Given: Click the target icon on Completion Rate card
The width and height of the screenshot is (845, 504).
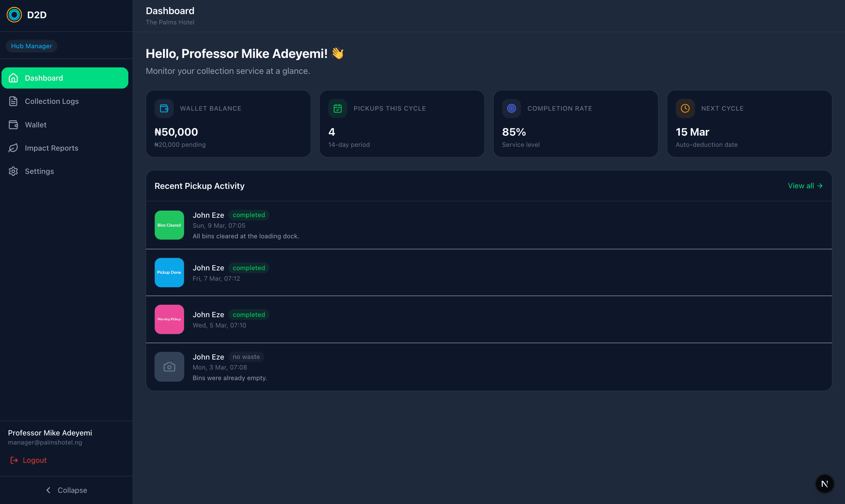Looking at the screenshot, I should click(512, 108).
